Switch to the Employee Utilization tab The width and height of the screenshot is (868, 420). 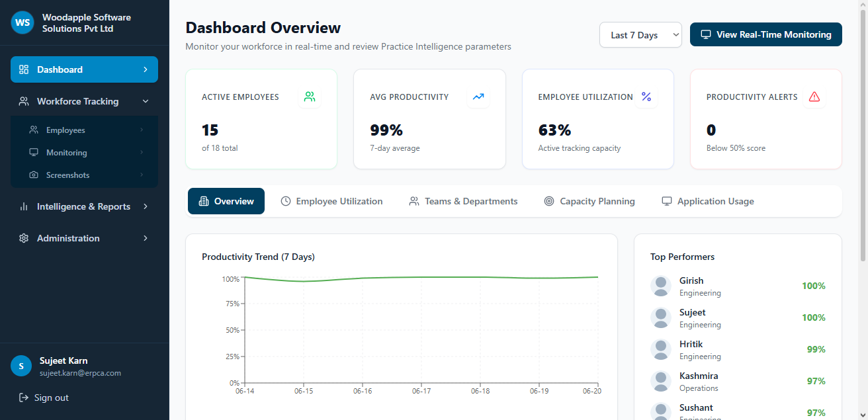coord(331,201)
